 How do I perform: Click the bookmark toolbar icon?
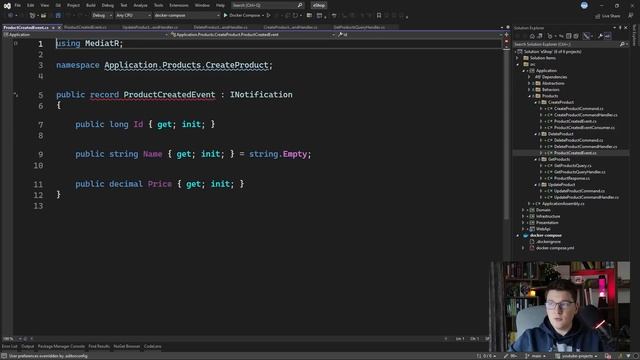[379, 16]
